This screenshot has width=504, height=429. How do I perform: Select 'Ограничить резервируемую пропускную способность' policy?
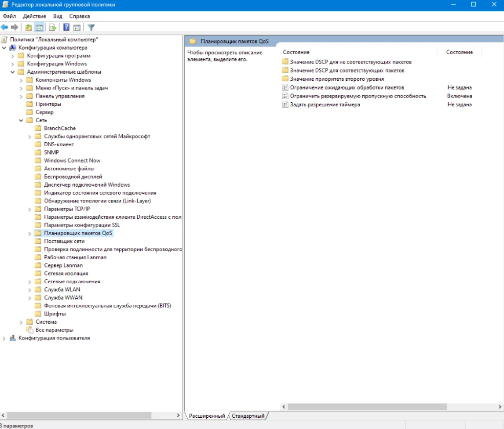(x=358, y=96)
